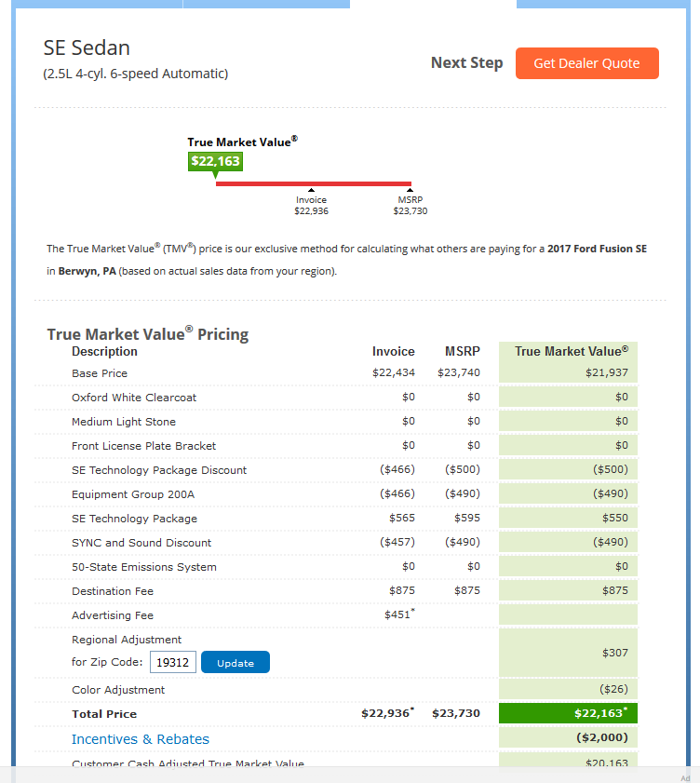Click the Equipment Group 200A label
This screenshot has width=700, height=783.
(x=133, y=494)
